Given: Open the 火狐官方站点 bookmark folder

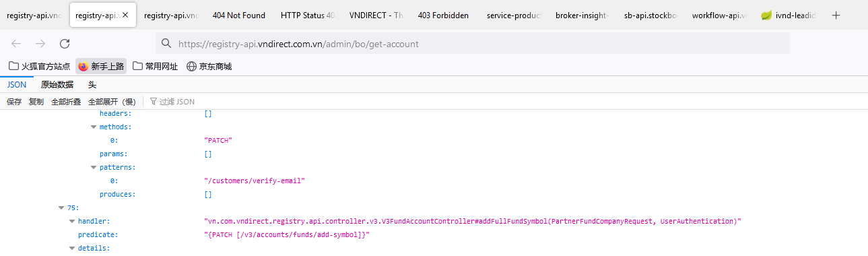Looking at the screenshot, I should pyautogui.click(x=39, y=67).
